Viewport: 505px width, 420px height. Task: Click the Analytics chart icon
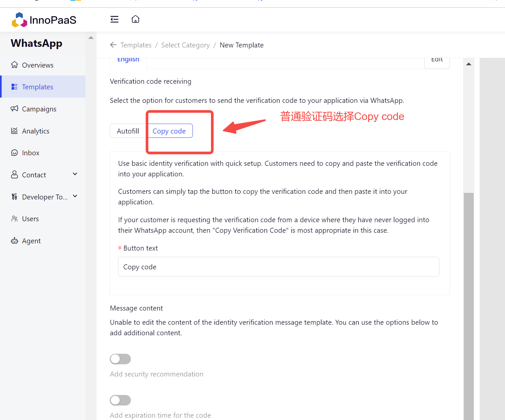coord(15,131)
